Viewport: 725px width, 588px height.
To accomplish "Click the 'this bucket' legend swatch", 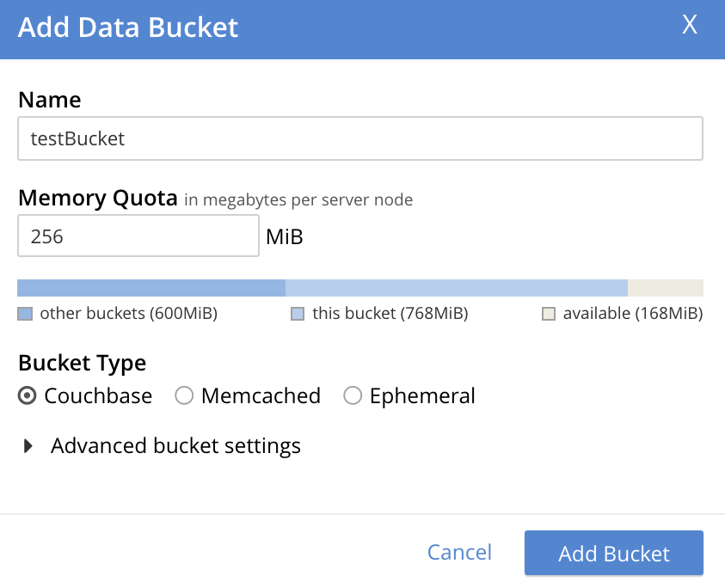I will coord(297,314).
